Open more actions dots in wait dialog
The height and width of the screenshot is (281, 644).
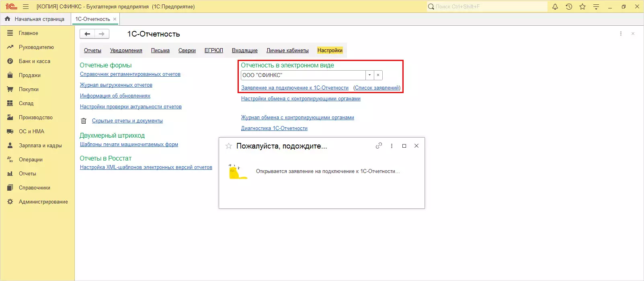coord(392,146)
